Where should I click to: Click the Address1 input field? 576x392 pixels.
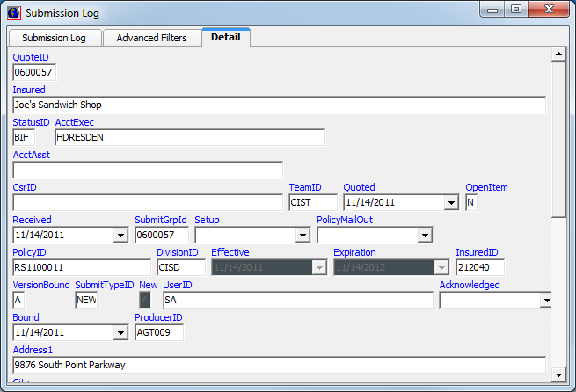point(279,365)
